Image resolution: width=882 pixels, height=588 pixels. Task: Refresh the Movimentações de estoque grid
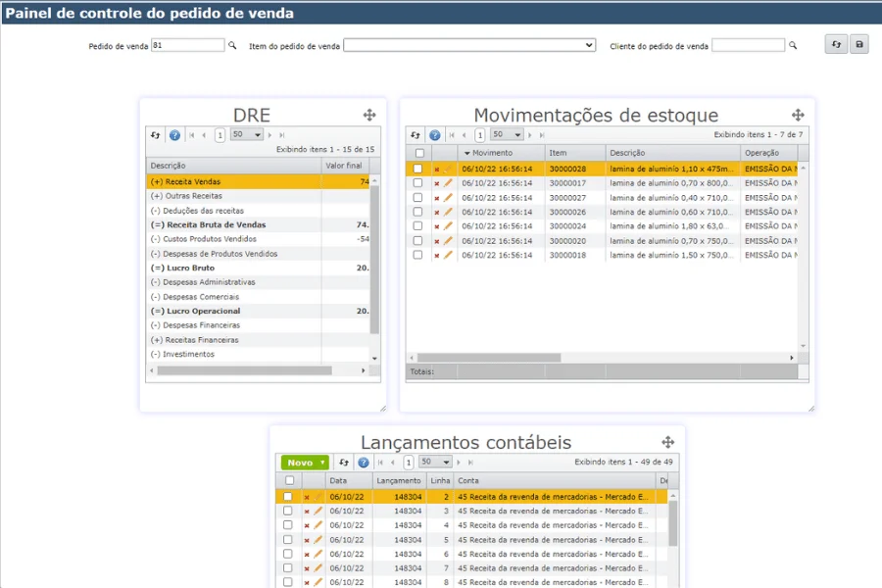(x=416, y=135)
